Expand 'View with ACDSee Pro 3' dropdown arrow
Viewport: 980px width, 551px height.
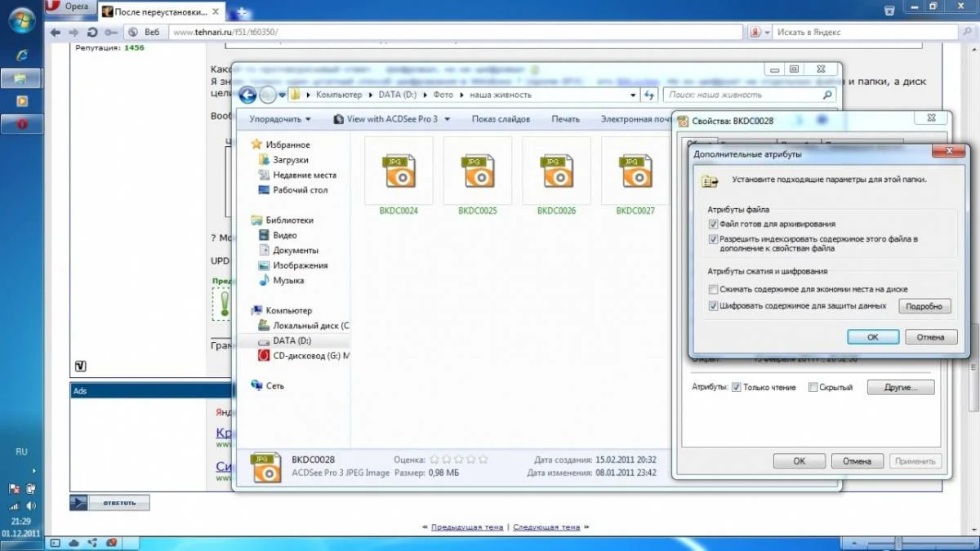446,119
